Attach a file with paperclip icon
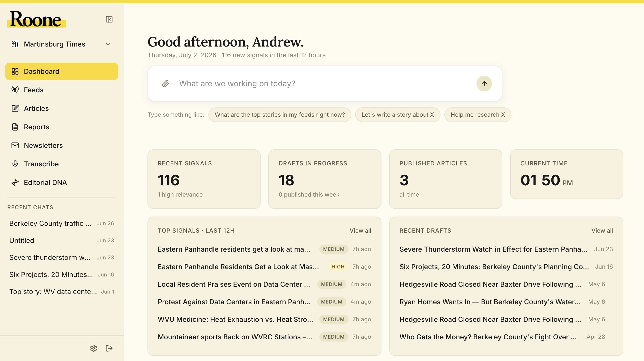 pos(165,84)
